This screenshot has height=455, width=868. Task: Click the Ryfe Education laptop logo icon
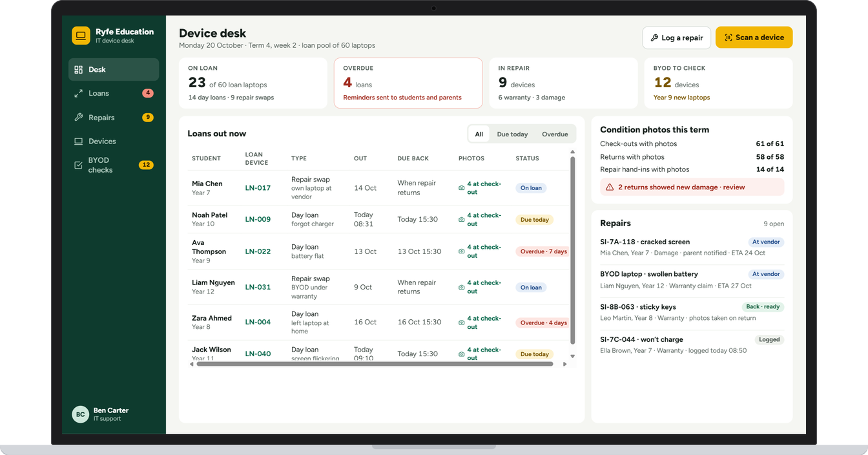81,36
